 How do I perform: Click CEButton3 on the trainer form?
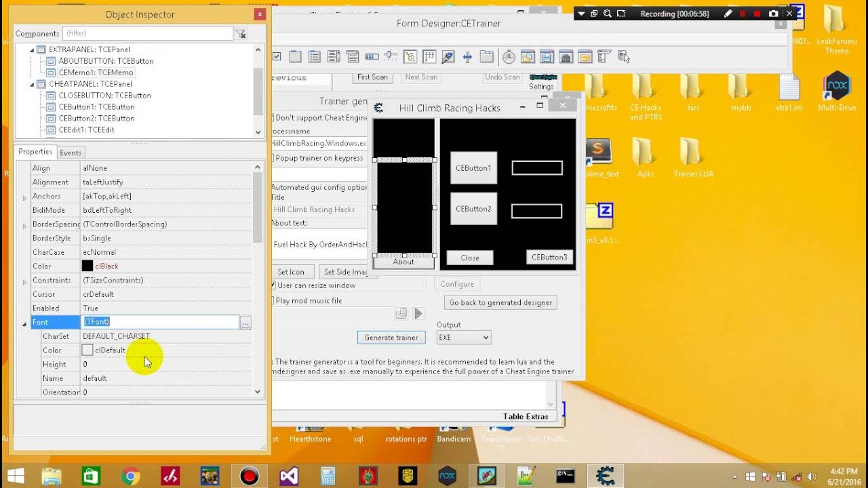(549, 257)
